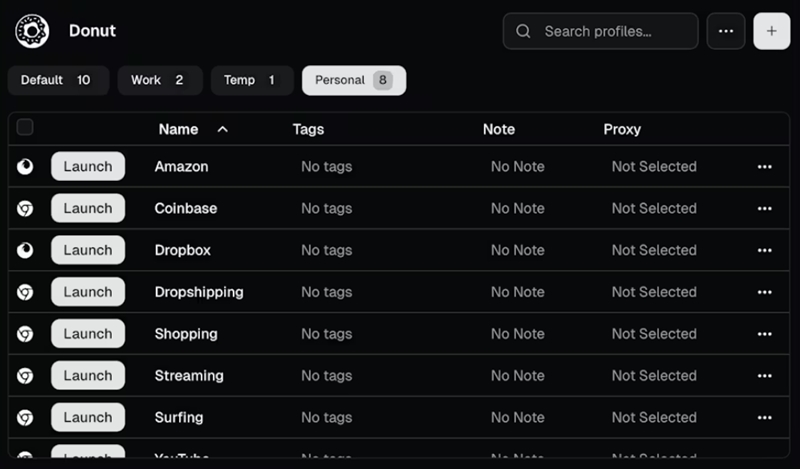This screenshot has height=469, width=800.
Task: Launch the Shopping profile
Action: (88, 334)
